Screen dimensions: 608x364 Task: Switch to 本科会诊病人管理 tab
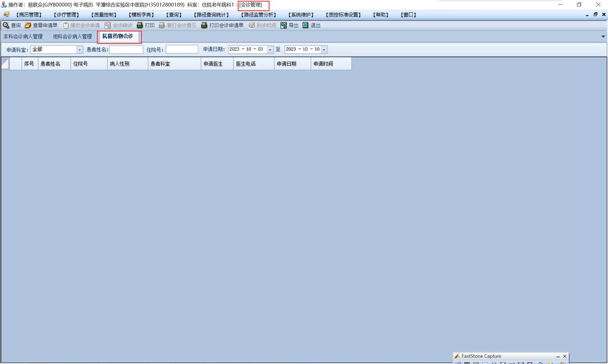23,36
